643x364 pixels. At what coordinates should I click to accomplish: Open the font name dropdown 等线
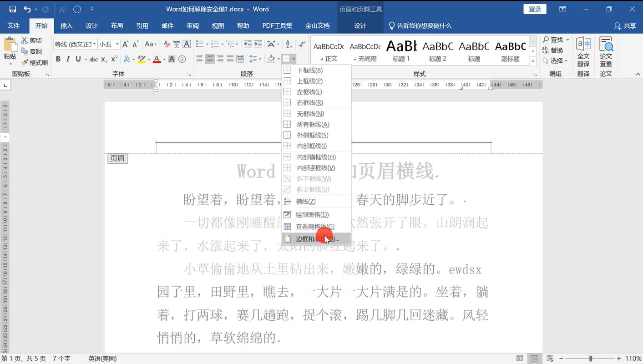(95, 44)
